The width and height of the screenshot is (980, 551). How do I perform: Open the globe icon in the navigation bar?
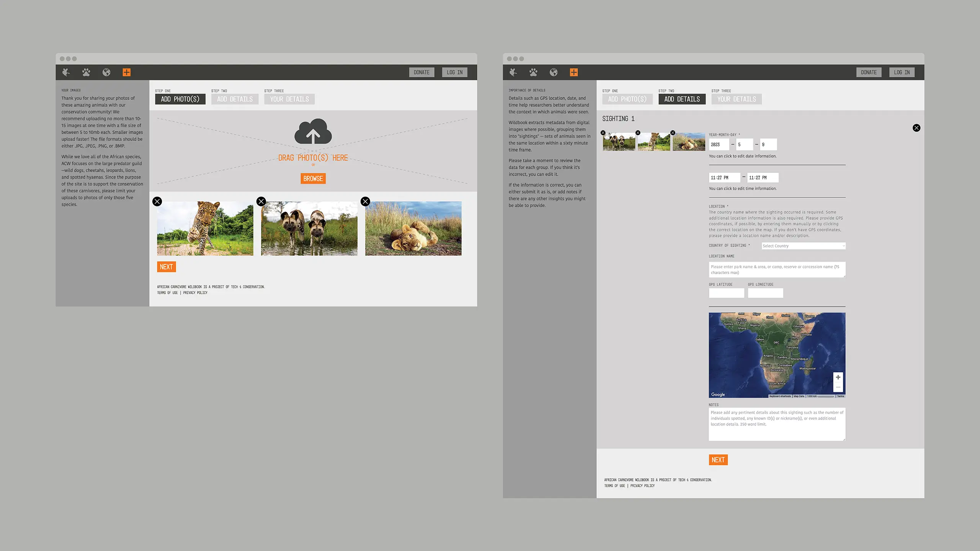coord(106,72)
